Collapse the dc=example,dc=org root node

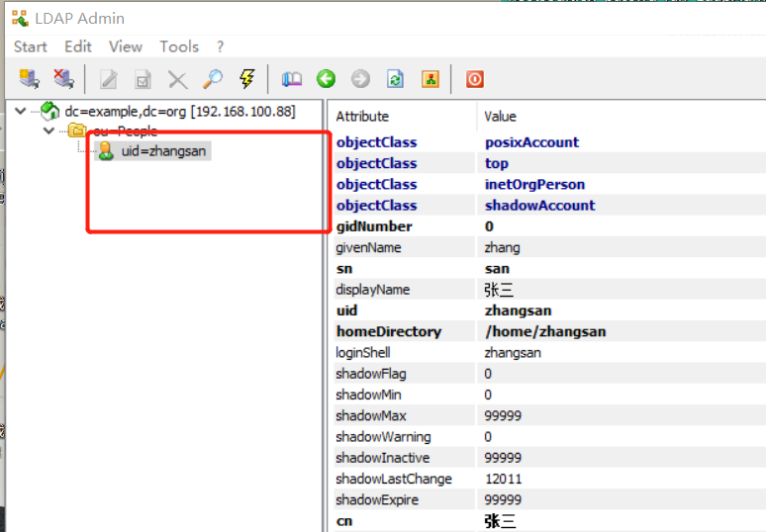coord(22,111)
